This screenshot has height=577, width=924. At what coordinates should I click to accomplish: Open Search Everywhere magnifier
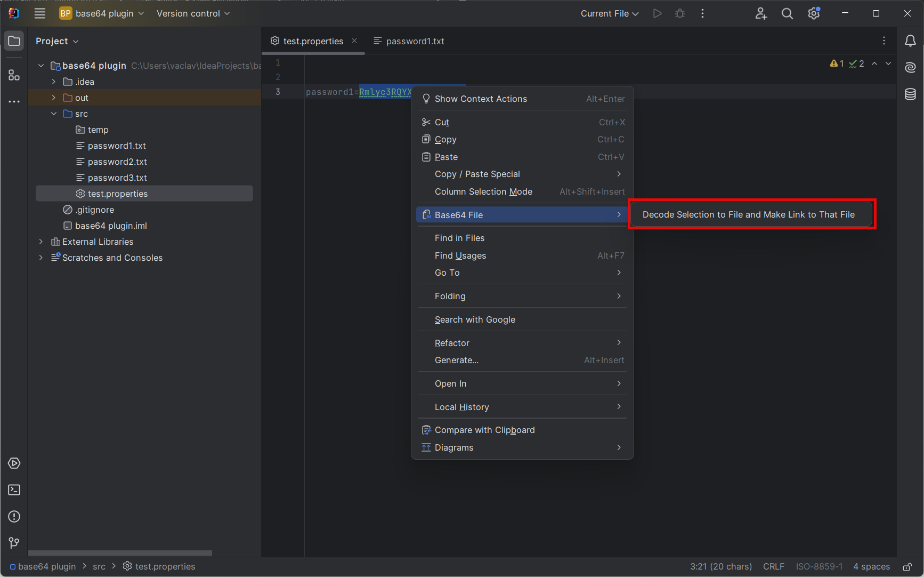[x=787, y=13]
